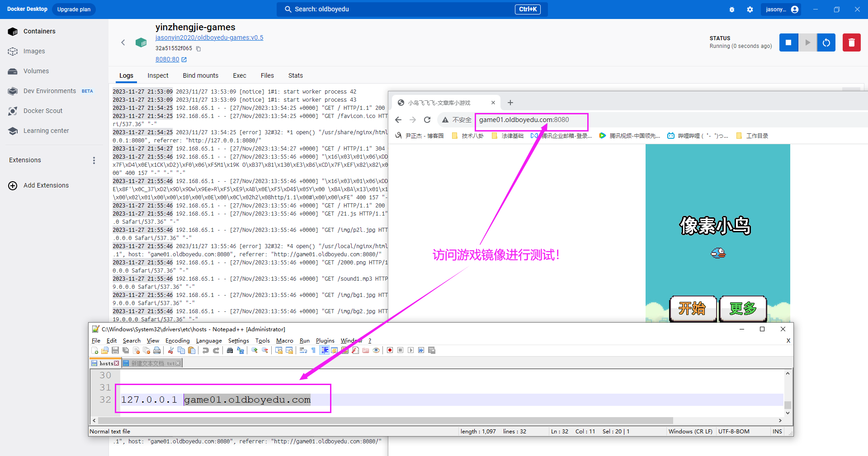Start macro recording with the red record icon

point(390,350)
